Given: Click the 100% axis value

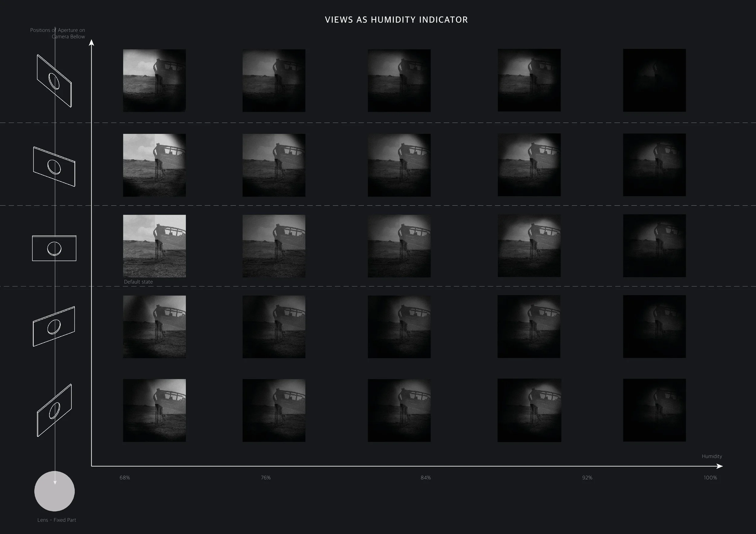Looking at the screenshot, I should [710, 478].
